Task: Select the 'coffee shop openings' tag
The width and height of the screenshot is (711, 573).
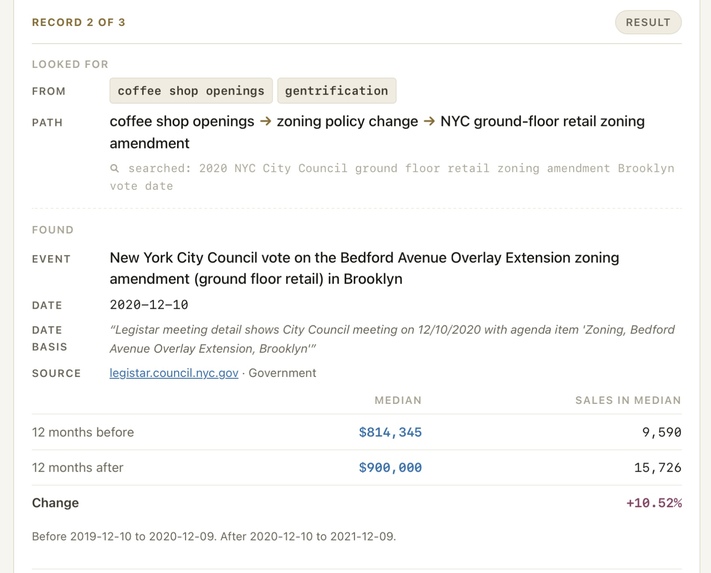Action: click(x=191, y=91)
